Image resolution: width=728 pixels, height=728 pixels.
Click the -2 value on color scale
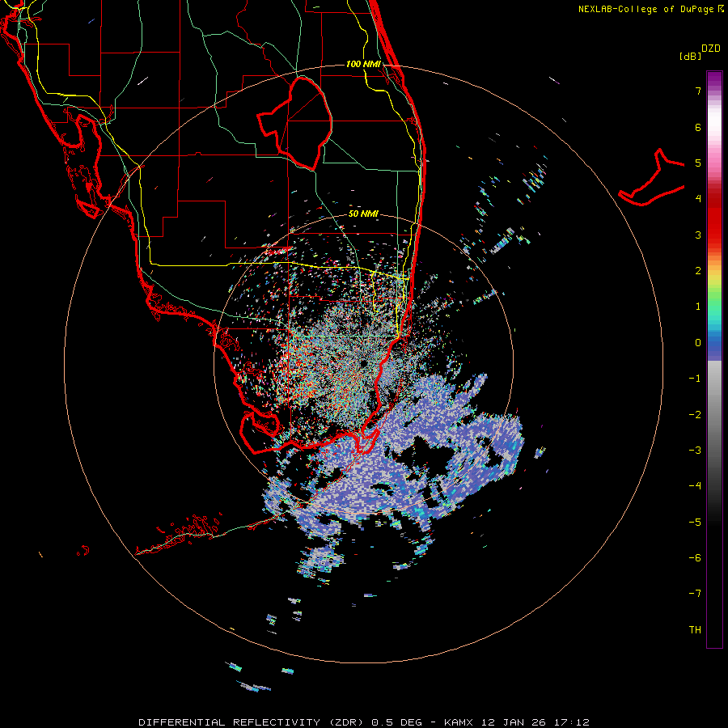point(695,415)
